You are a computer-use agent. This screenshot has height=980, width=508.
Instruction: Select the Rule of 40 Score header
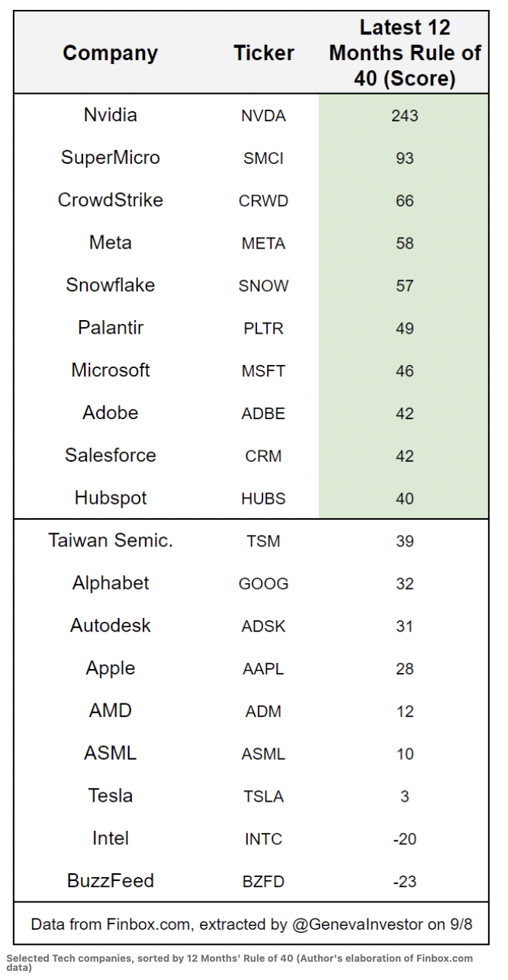[404, 53]
